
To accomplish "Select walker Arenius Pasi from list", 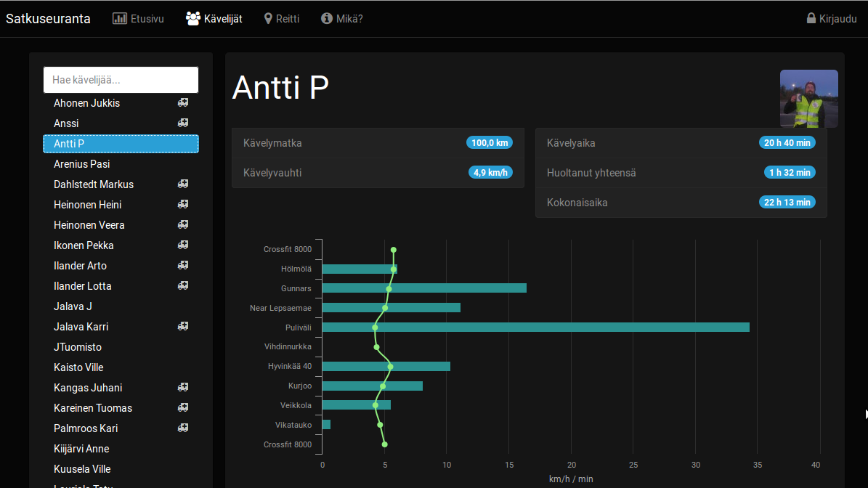I will [x=81, y=164].
